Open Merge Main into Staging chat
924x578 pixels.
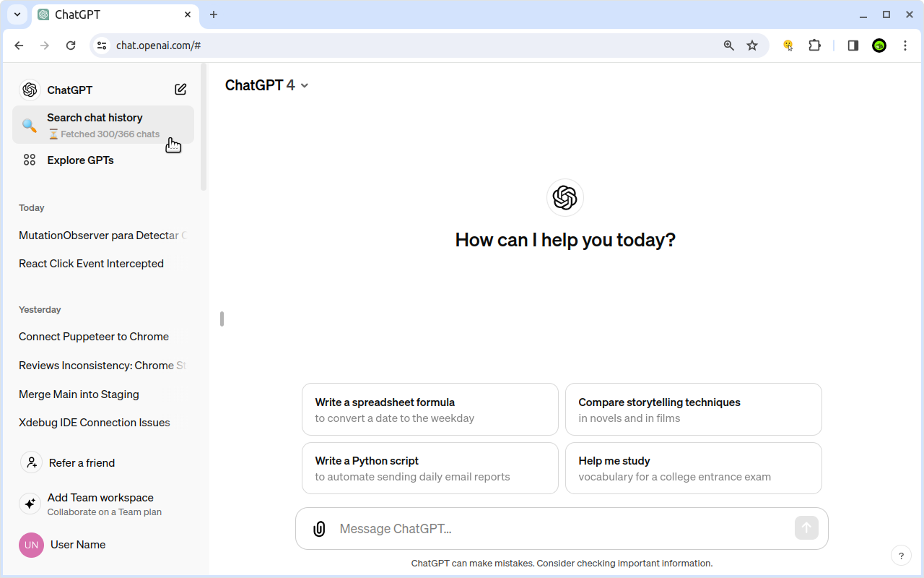(x=103, y=394)
